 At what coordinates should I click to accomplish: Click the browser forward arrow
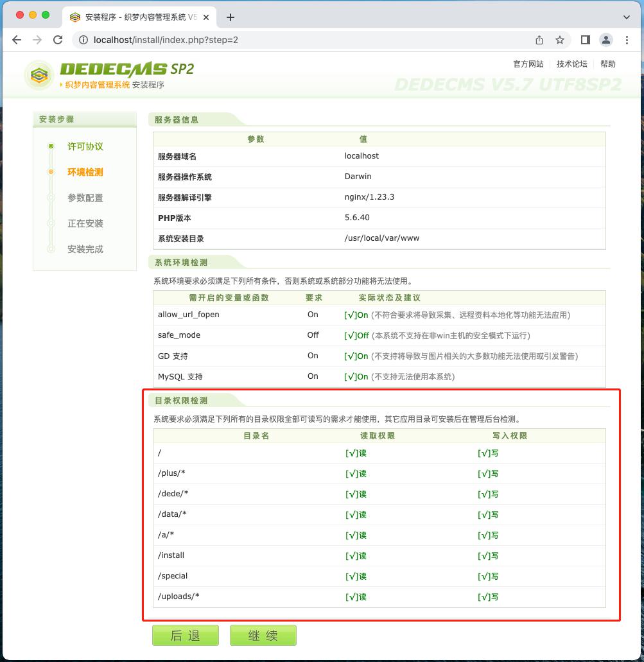[x=38, y=40]
